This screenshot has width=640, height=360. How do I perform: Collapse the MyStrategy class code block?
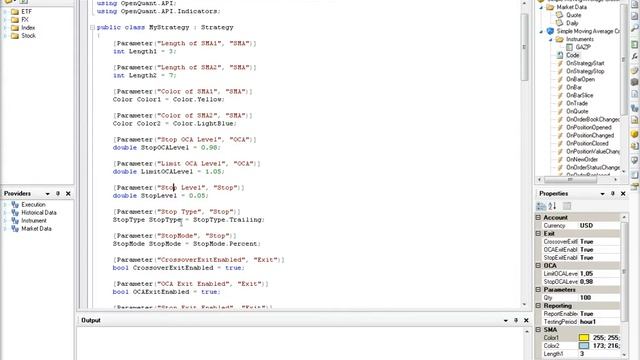(92, 27)
